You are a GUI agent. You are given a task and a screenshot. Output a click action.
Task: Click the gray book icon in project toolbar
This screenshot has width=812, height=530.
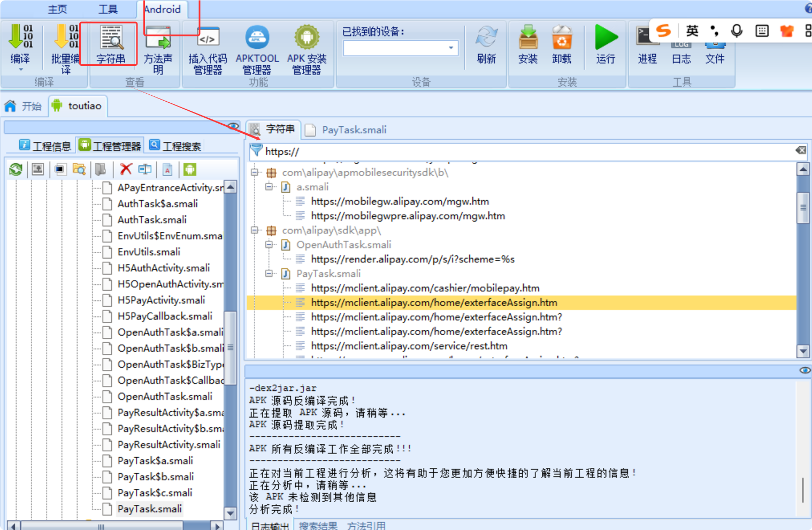101,170
